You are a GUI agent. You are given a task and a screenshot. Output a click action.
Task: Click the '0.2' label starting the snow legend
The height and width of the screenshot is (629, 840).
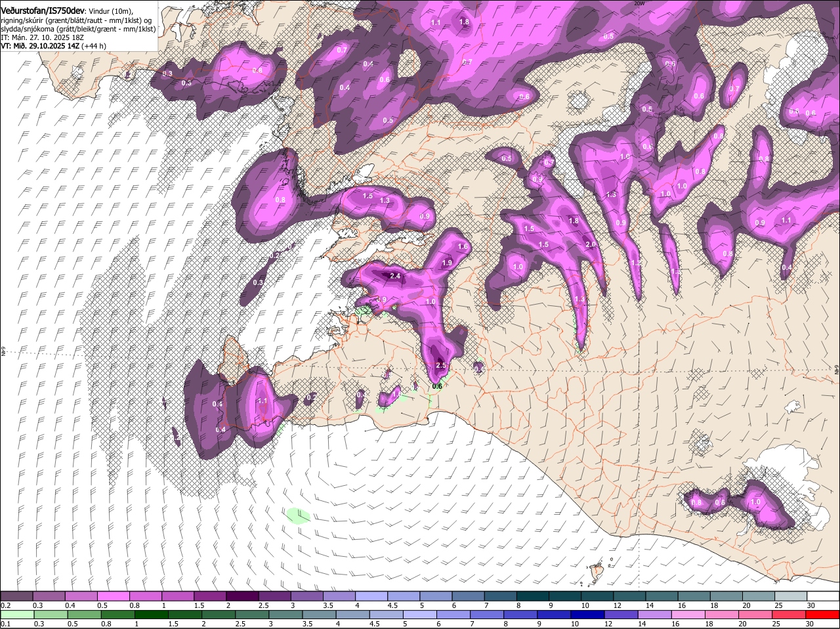coord(5,605)
